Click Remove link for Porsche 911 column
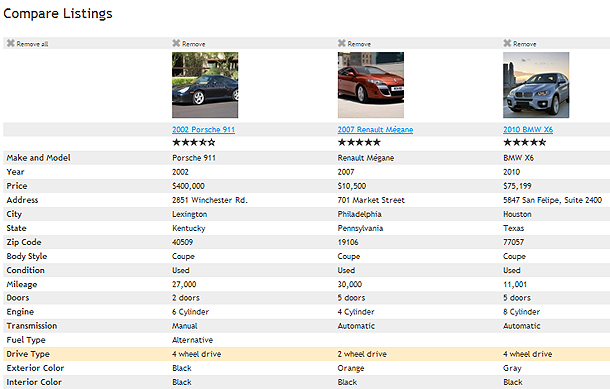 tap(194, 44)
